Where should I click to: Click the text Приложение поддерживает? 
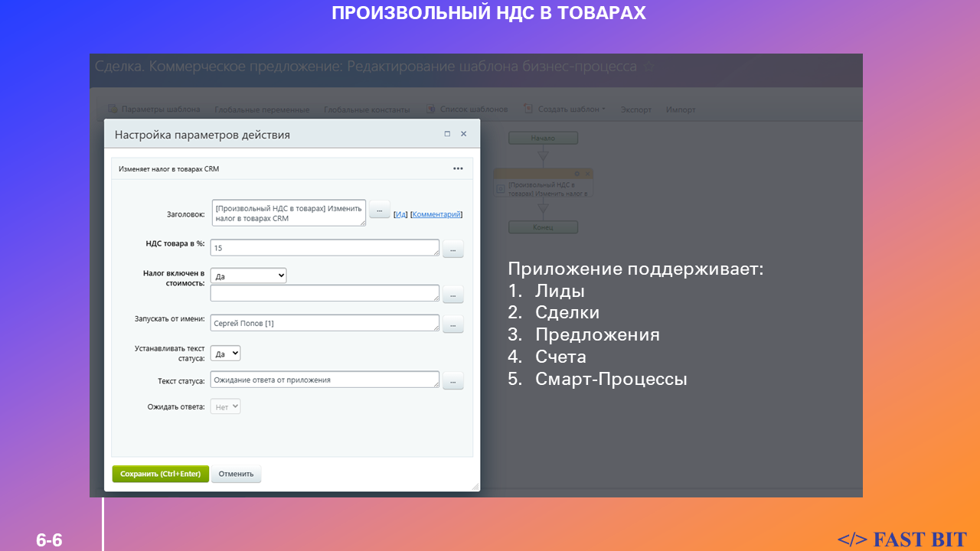click(635, 269)
